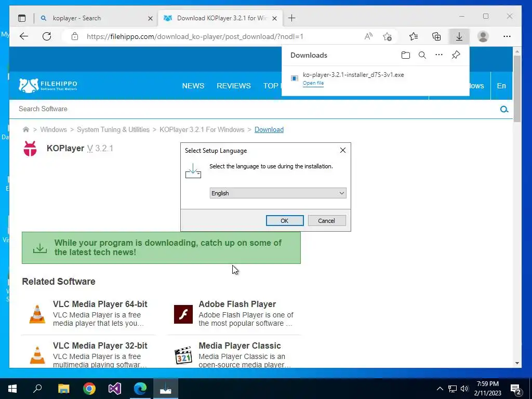Click the browser address bar URL

click(x=195, y=36)
